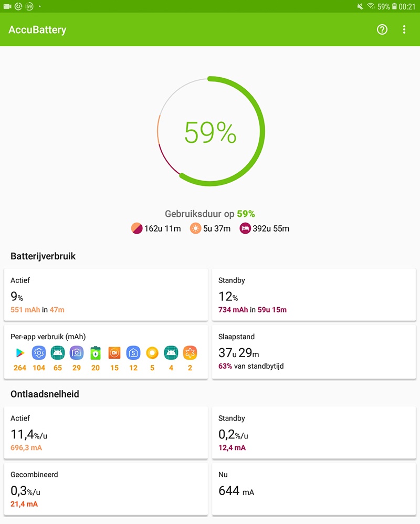Tap the blue Samsung home 'S' app icon

coord(133,353)
